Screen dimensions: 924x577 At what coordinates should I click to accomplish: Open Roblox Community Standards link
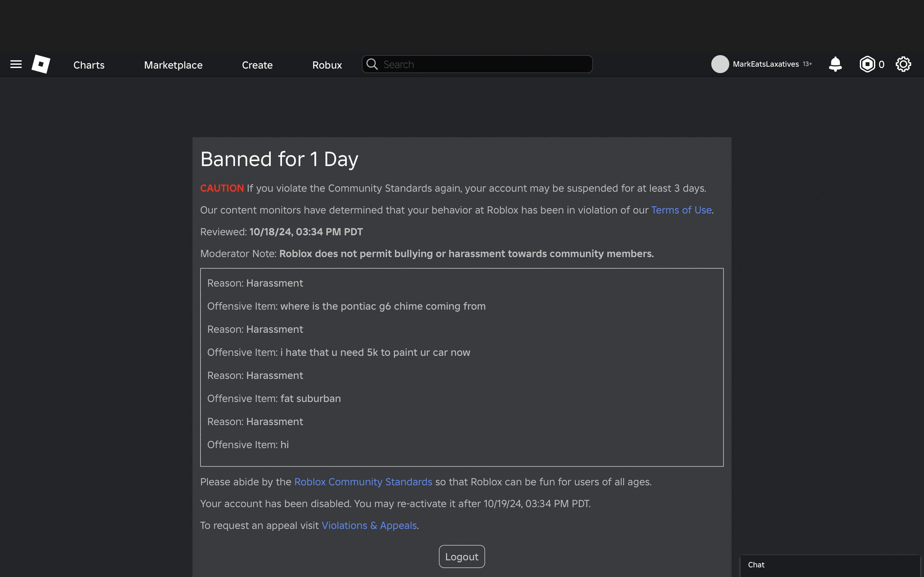tap(363, 481)
